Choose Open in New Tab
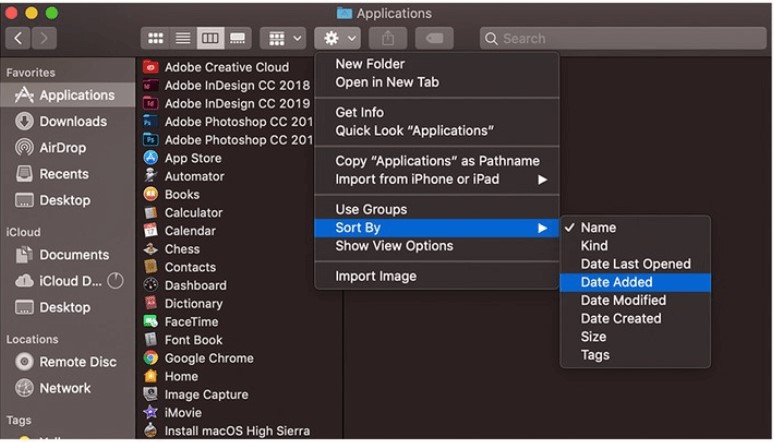774x442 pixels. 437,82
